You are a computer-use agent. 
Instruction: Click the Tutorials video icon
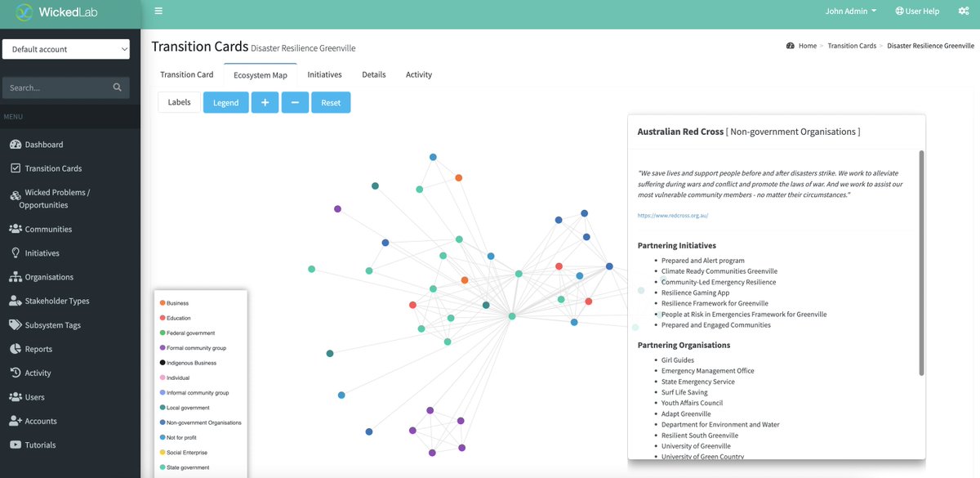click(16, 445)
